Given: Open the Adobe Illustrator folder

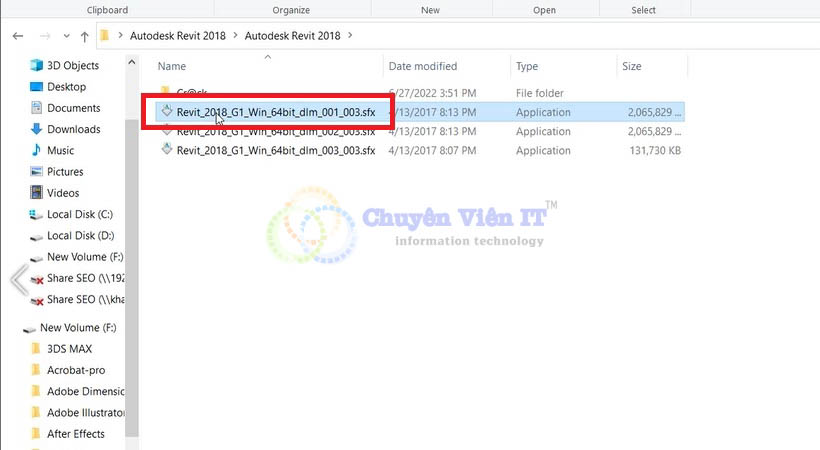Looking at the screenshot, I should [86, 413].
